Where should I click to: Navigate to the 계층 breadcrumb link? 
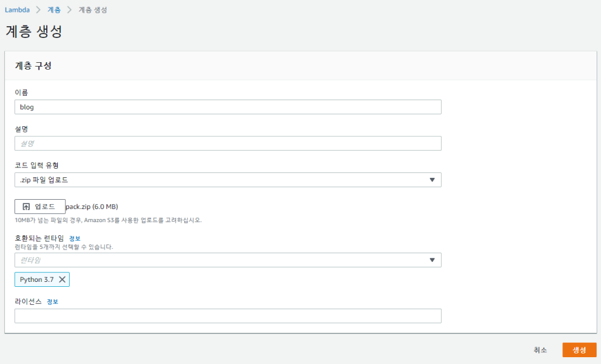(54, 10)
